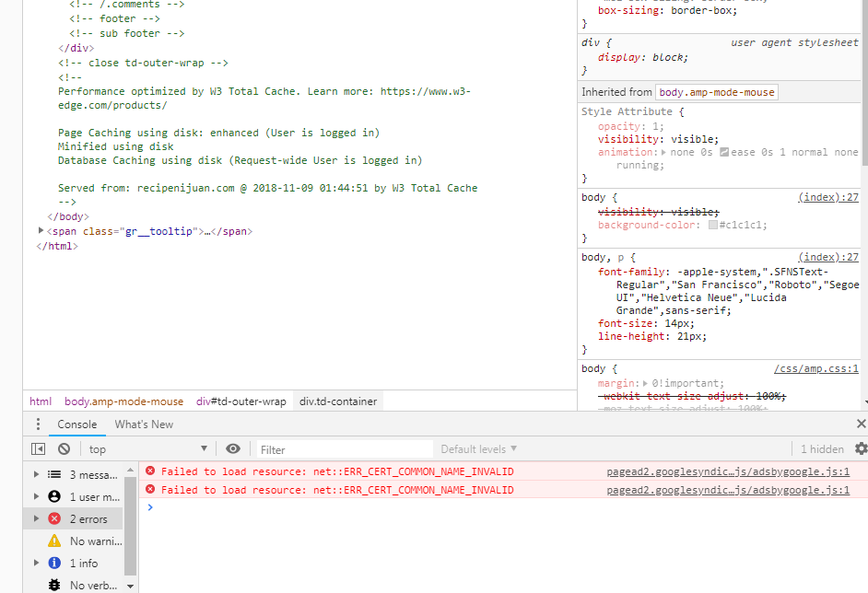Screen dimensions: 868x593
Task: Select the No verbose sidebar row
Action: click(73, 585)
